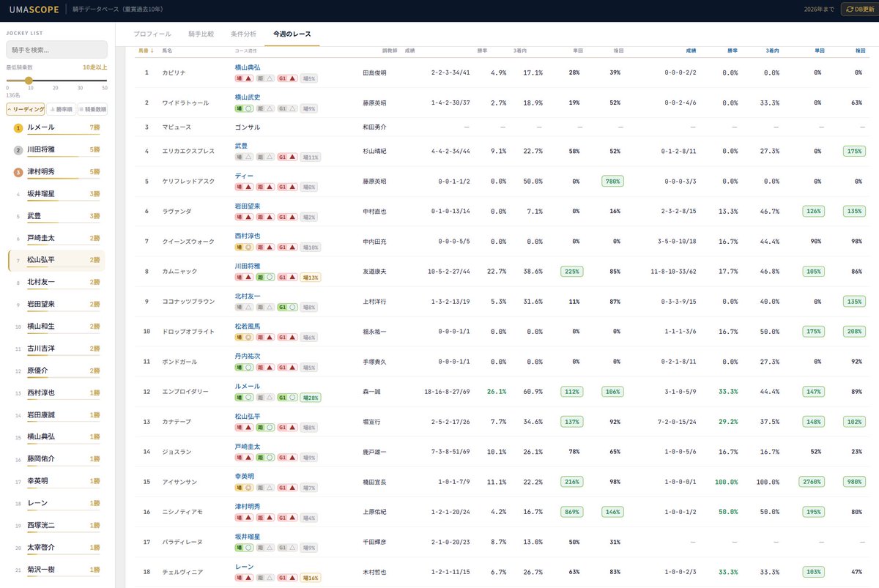Click the green 距○ badge in カムニャック row
The width and height of the screenshot is (879, 588).
265,278
